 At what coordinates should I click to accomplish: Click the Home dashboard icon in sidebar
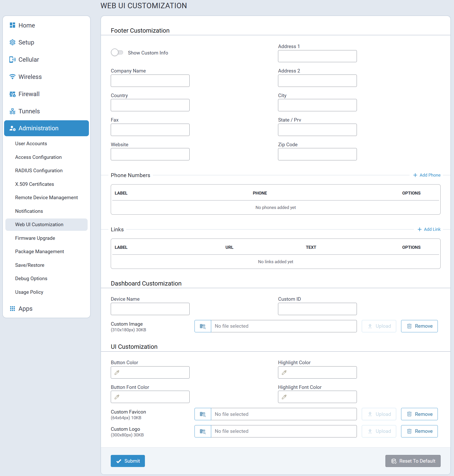point(12,25)
